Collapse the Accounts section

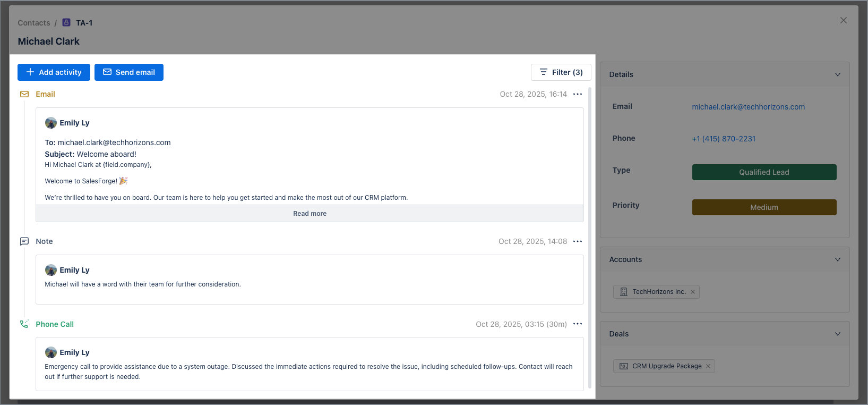(838, 259)
